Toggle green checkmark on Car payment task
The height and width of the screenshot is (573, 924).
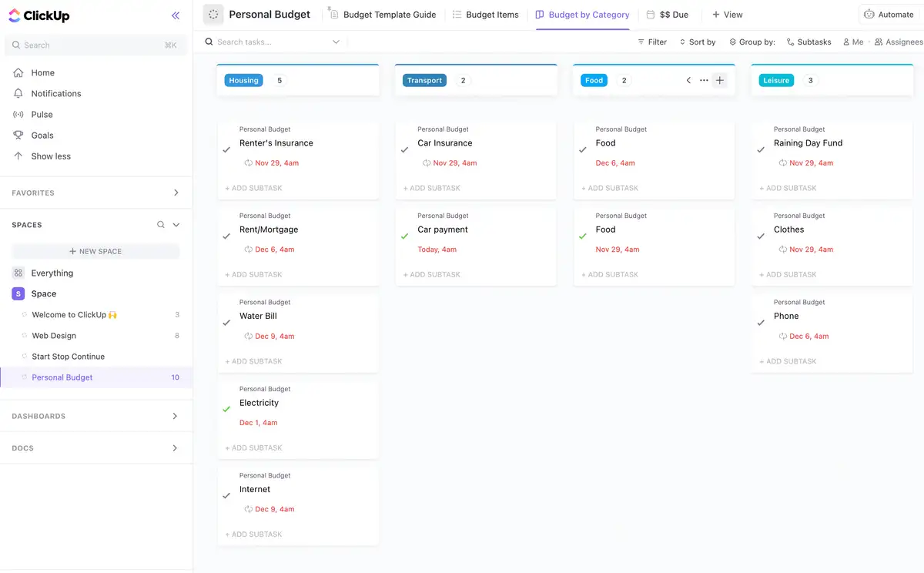(x=404, y=236)
